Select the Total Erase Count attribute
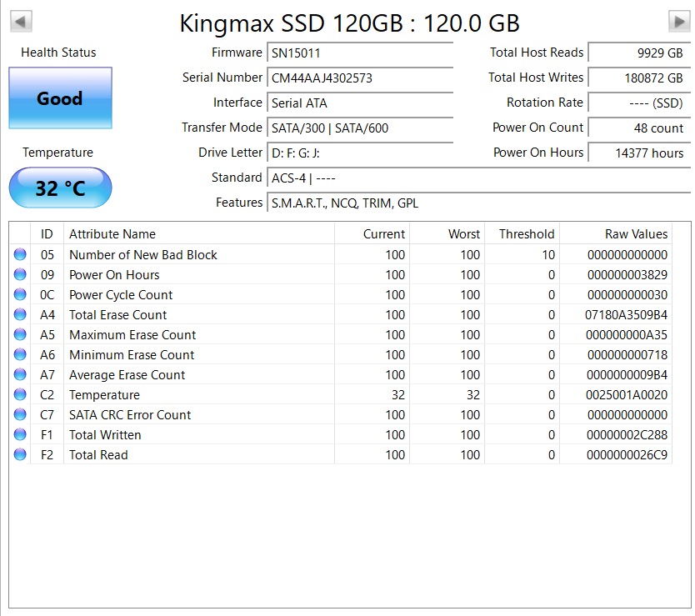Image resolution: width=695 pixels, height=616 pixels. pos(117,314)
